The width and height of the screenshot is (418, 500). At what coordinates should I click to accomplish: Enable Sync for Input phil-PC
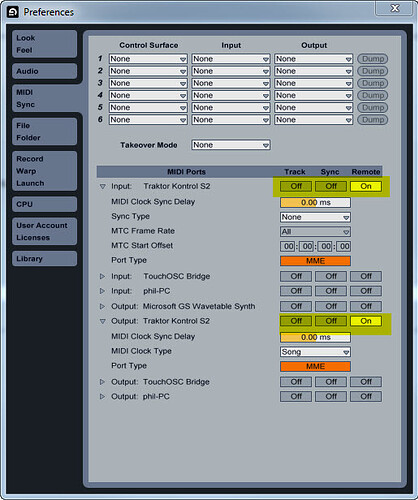331,291
